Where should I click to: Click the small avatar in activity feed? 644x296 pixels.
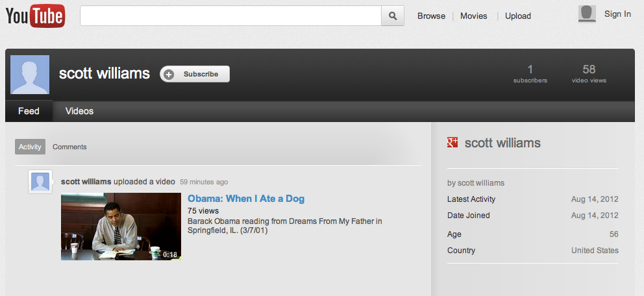(40, 182)
